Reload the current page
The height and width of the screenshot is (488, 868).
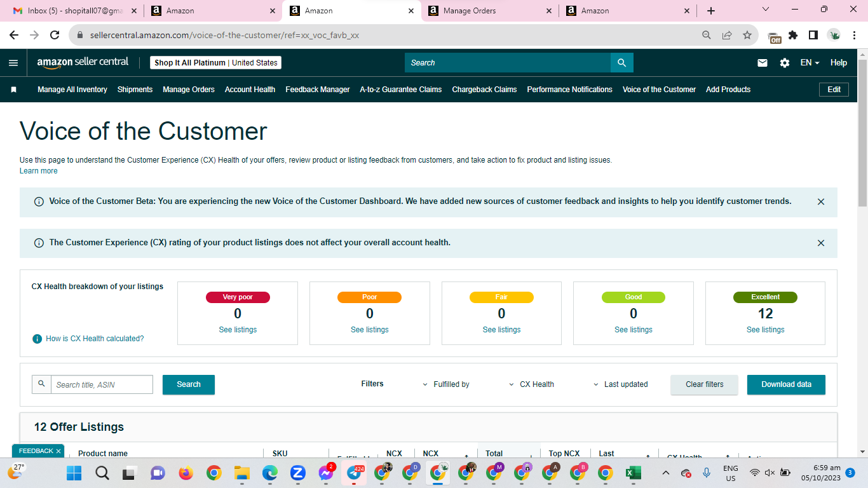click(55, 36)
